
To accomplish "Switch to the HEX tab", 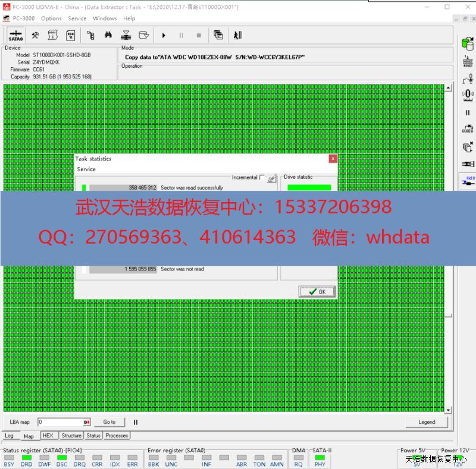I will (48, 436).
